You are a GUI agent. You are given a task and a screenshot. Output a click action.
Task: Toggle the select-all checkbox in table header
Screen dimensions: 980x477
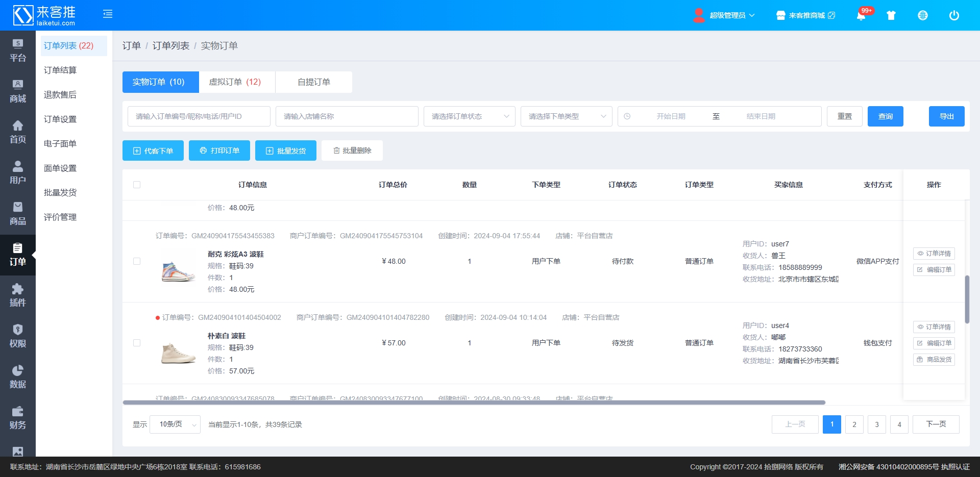pos(137,185)
